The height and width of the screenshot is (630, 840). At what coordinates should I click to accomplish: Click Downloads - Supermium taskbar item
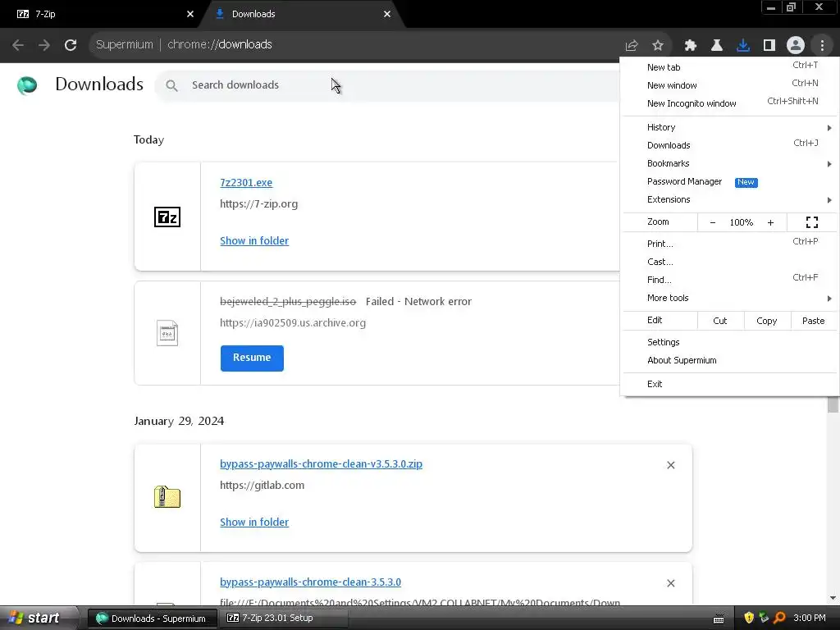click(x=153, y=619)
